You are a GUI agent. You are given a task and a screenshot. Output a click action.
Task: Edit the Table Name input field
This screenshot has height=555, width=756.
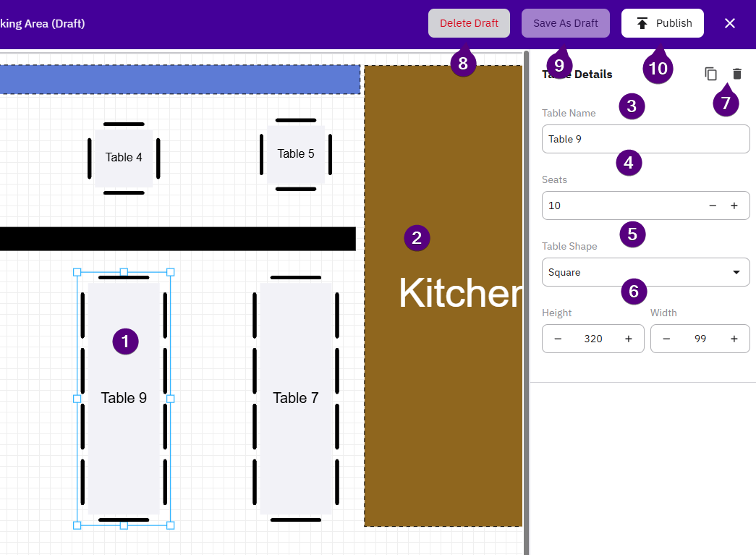tap(645, 139)
